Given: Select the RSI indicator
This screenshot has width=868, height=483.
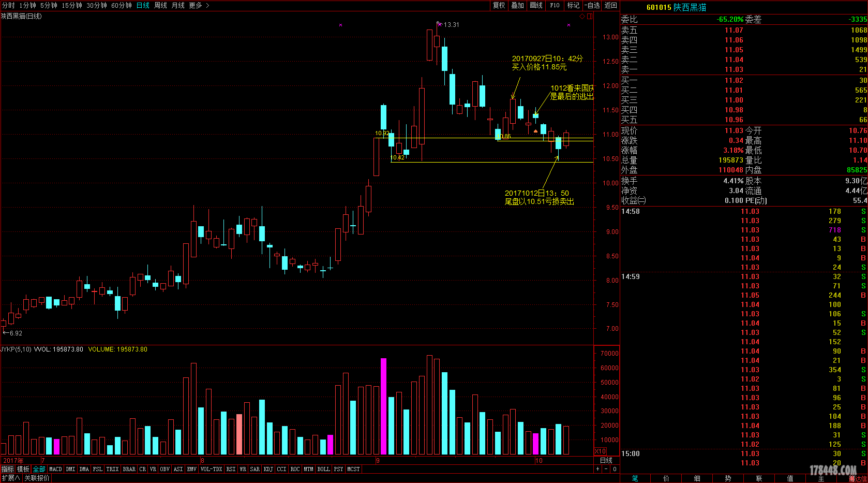Looking at the screenshot, I should tap(231, 469).
